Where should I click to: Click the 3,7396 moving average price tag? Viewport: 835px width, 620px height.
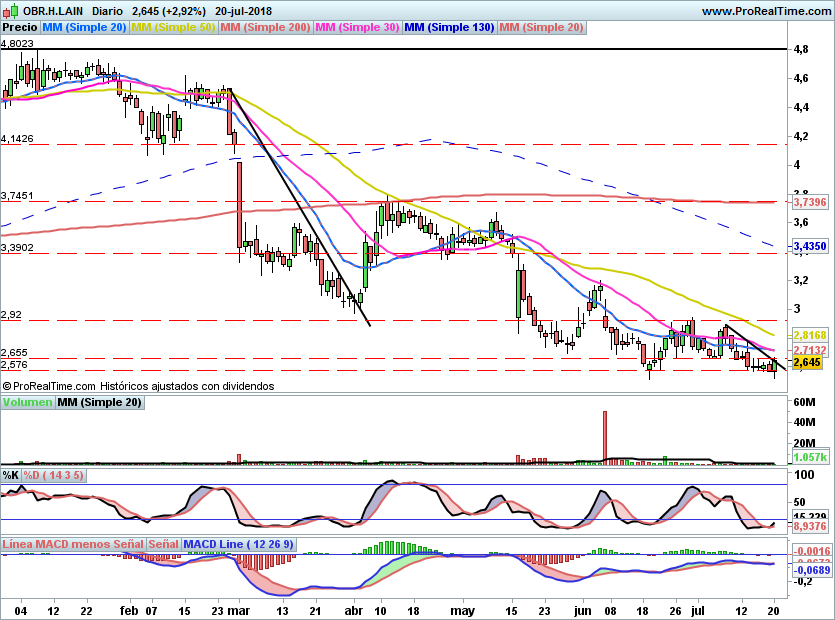pyautogui.click(x=809, y=202)
